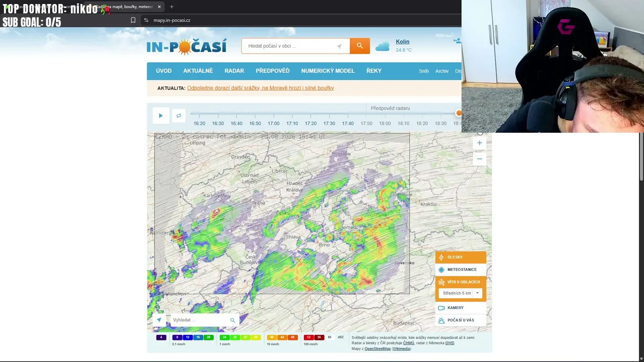This screenshot has height=362, width=644.
Task: Open the Kolín location link
Action: point(403,42)
